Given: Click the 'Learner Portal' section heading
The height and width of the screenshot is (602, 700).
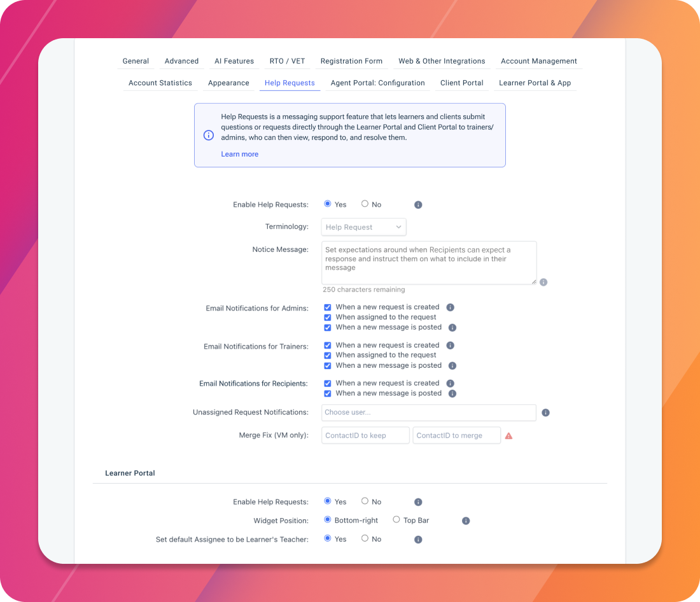Looking at the screenshot, I should point(130,473).
